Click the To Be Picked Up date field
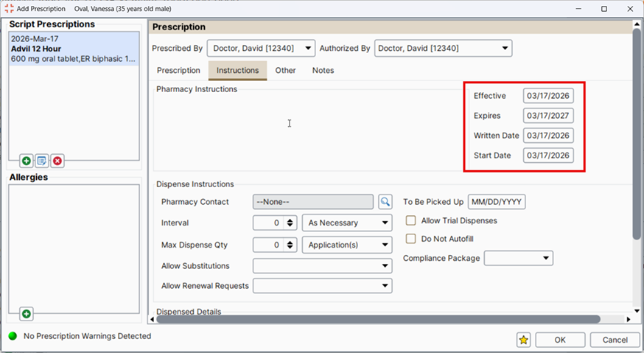 497,202
